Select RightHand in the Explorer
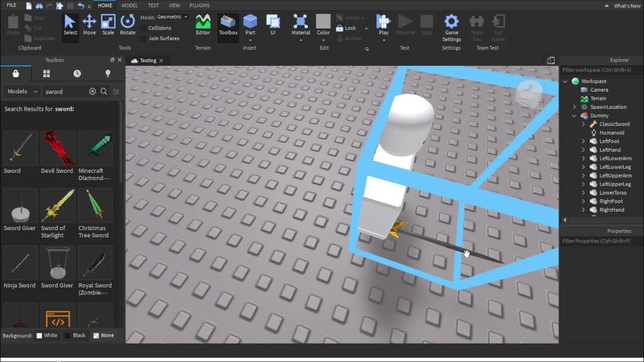 (x=612, y=210)
